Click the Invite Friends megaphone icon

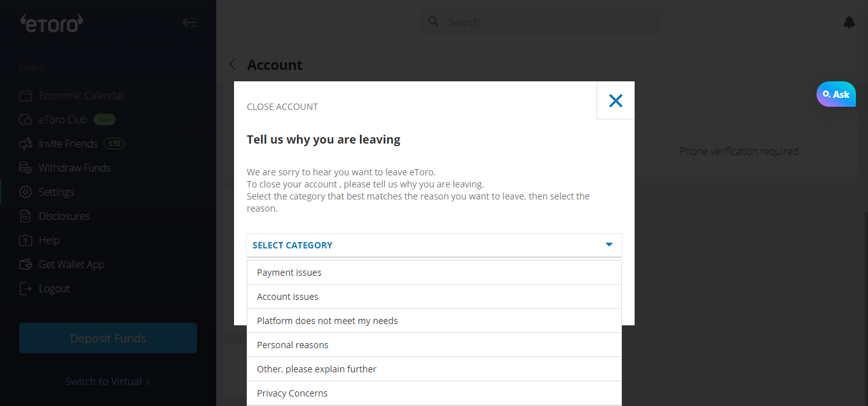click(x=25, y=144)
